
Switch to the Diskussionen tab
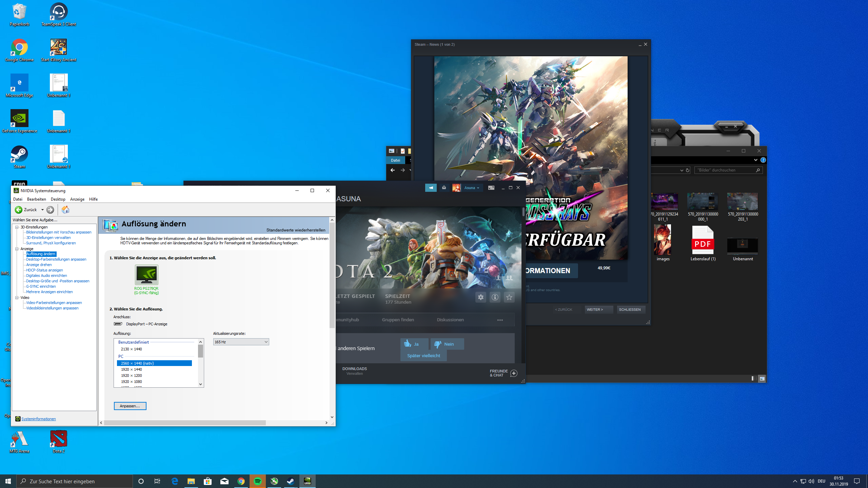pyautogui.click(x=450, y=320)
